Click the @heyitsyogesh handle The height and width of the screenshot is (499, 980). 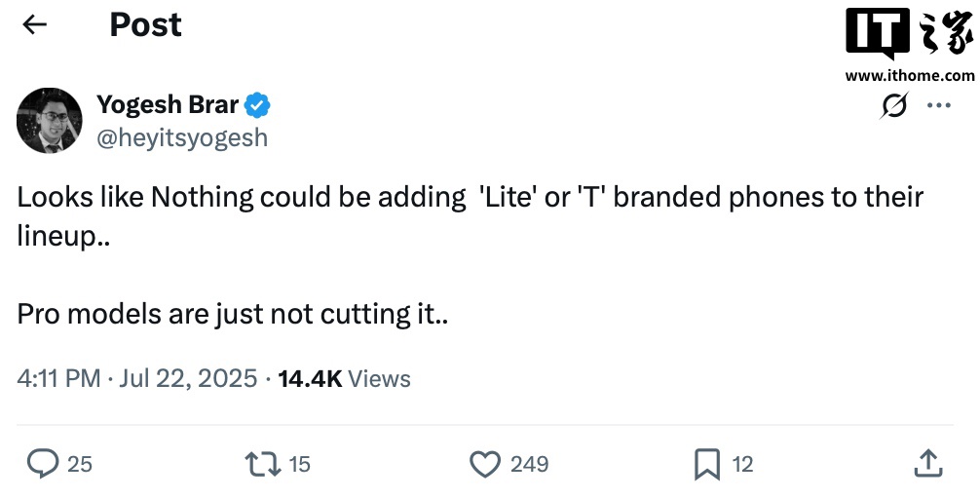click(x=181, y=137)
